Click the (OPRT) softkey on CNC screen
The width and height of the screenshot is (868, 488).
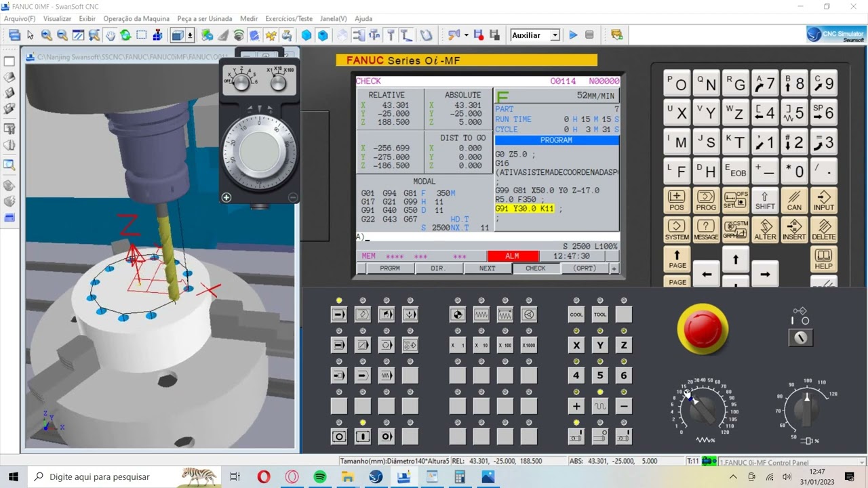click(x=585, y=268)
